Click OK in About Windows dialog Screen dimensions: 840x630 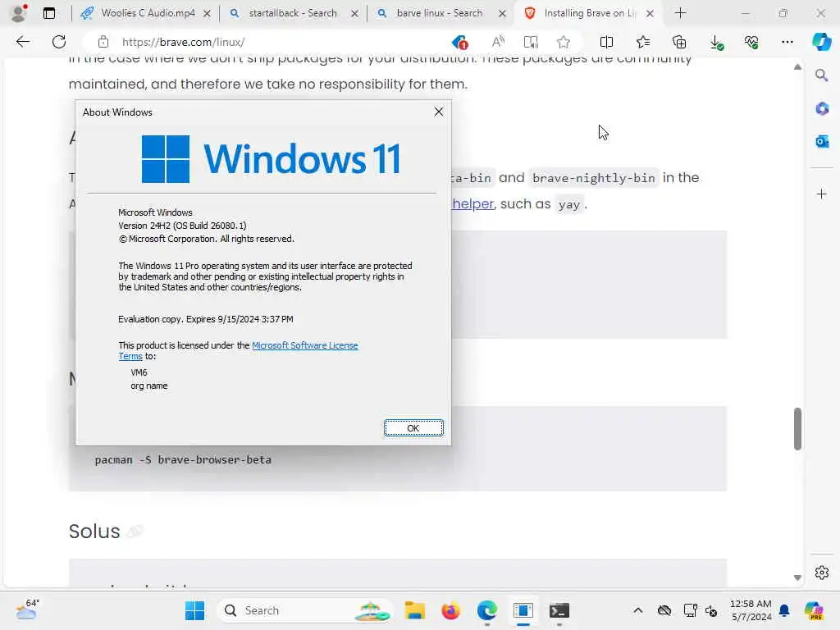point(413,428)
